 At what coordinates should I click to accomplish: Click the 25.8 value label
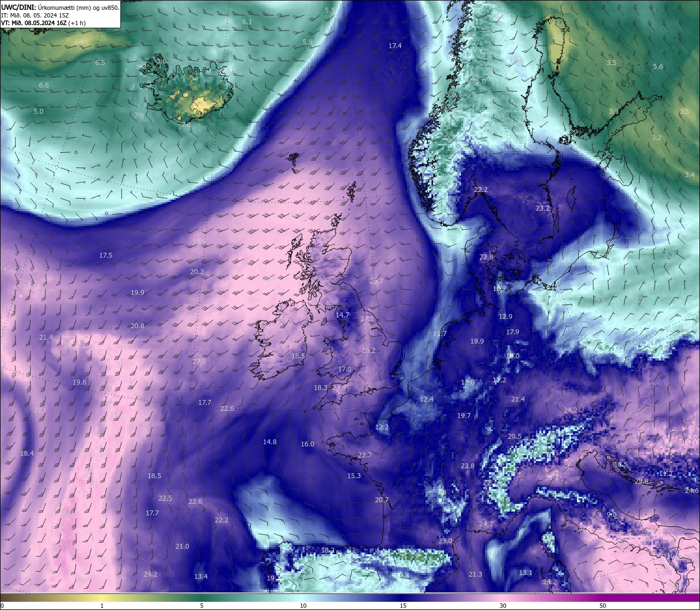641,481
